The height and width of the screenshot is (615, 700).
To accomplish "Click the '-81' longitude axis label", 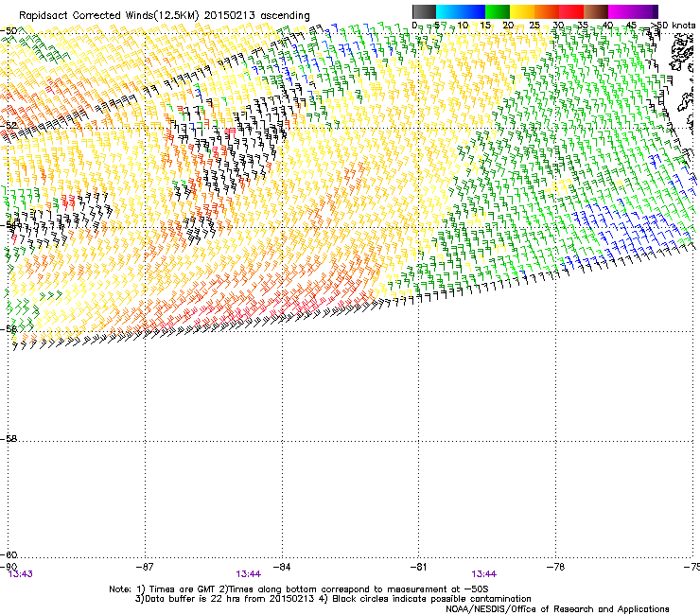I will coord(418,567).
